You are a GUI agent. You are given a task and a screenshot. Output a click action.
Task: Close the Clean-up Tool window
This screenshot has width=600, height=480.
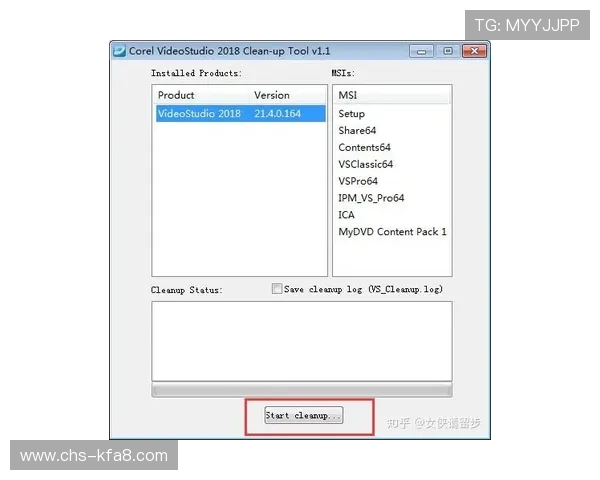[474, 51]
